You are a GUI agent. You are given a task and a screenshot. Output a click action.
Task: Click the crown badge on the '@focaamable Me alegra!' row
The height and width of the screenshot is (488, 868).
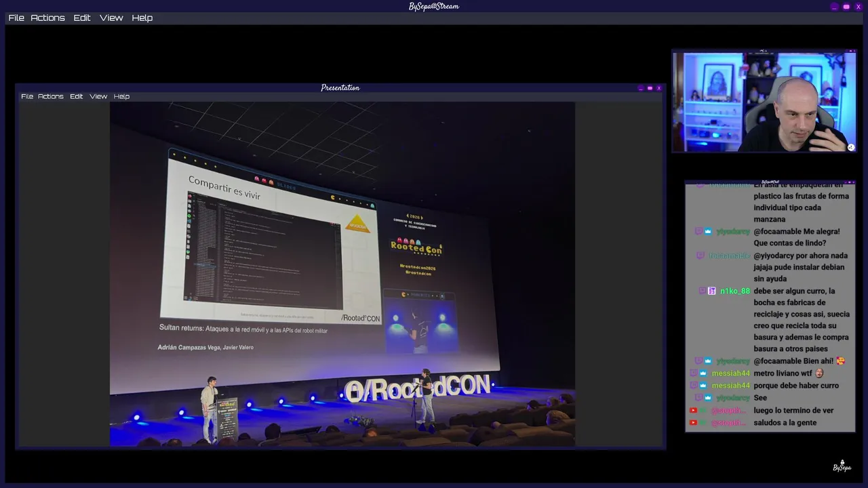708,231
